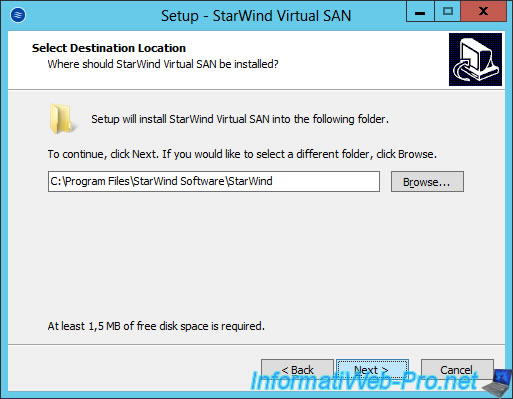Minimize the Setup window
The image size is (513, 399).
click(x=420, y=12)
